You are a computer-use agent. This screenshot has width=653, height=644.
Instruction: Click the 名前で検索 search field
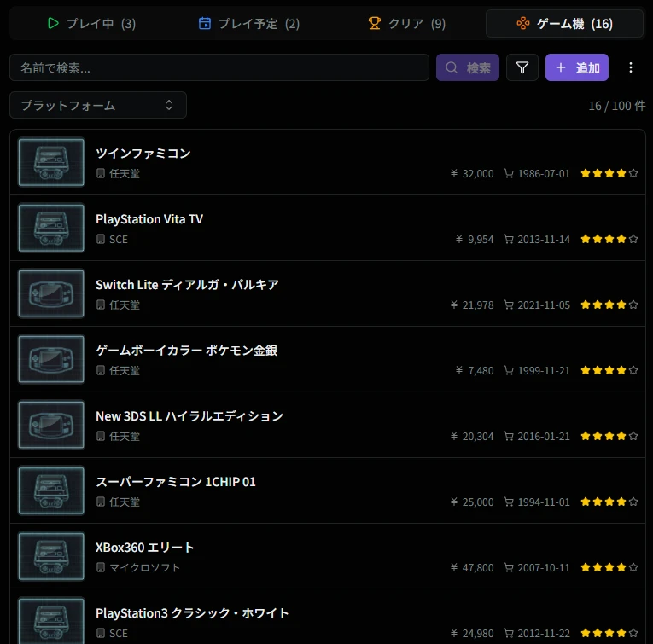[x=219, y=67]
